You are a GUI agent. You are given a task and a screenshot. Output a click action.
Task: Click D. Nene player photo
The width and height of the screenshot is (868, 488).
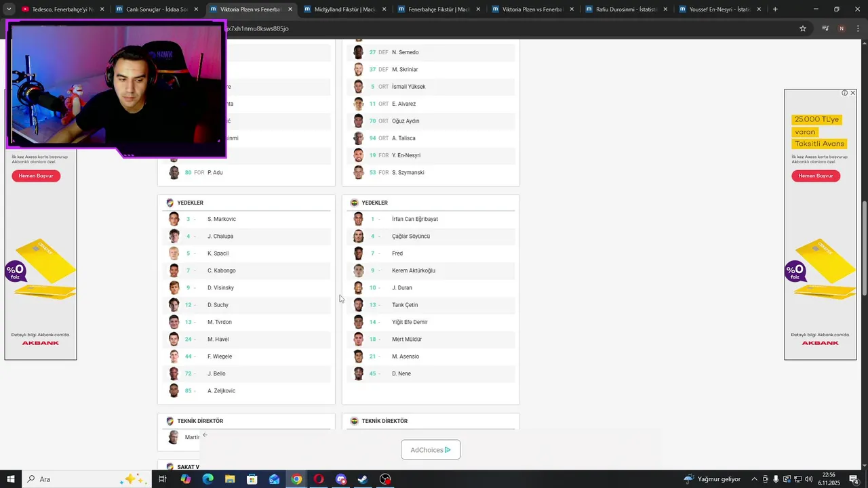[358, 373]
